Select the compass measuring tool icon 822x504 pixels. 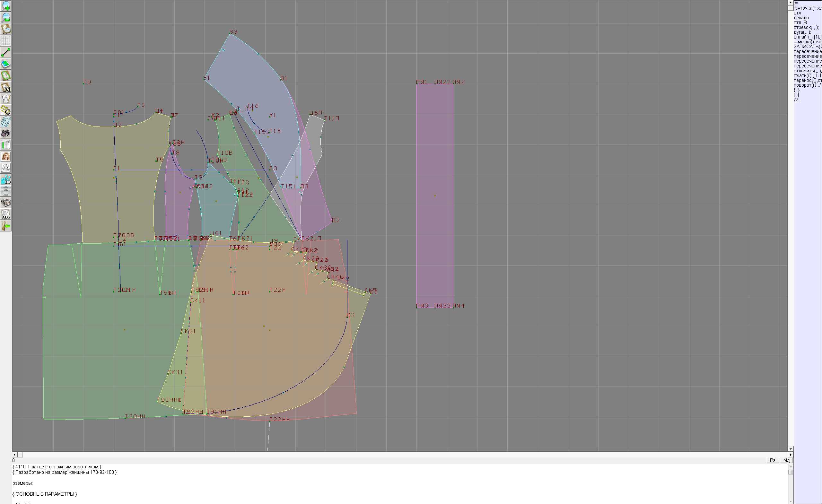[6, 99]
